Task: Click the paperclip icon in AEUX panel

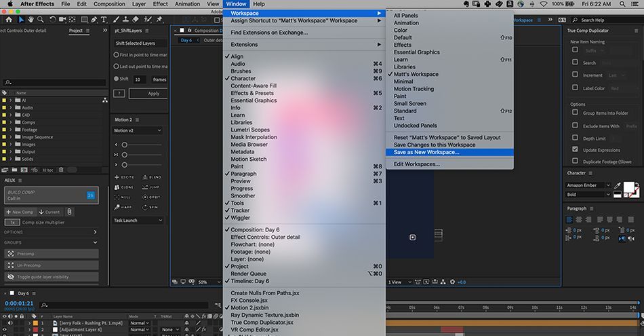Action: 69,212
